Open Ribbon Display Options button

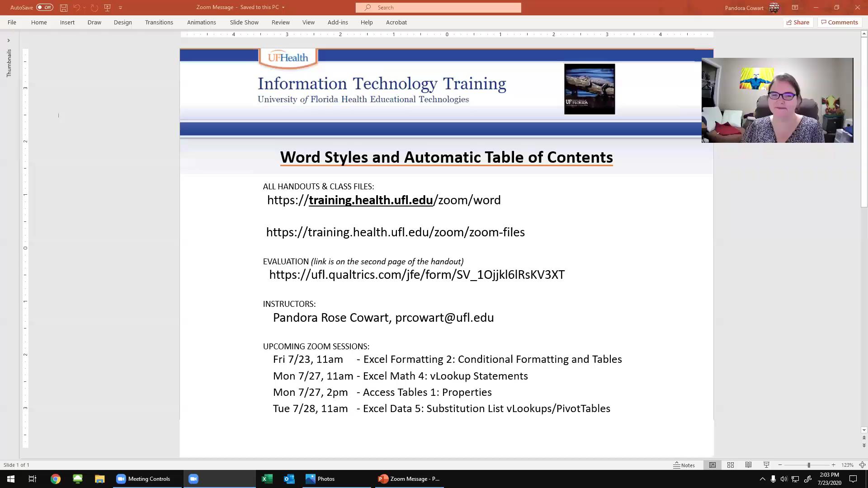pyautogui.click(x=795, y=8)
